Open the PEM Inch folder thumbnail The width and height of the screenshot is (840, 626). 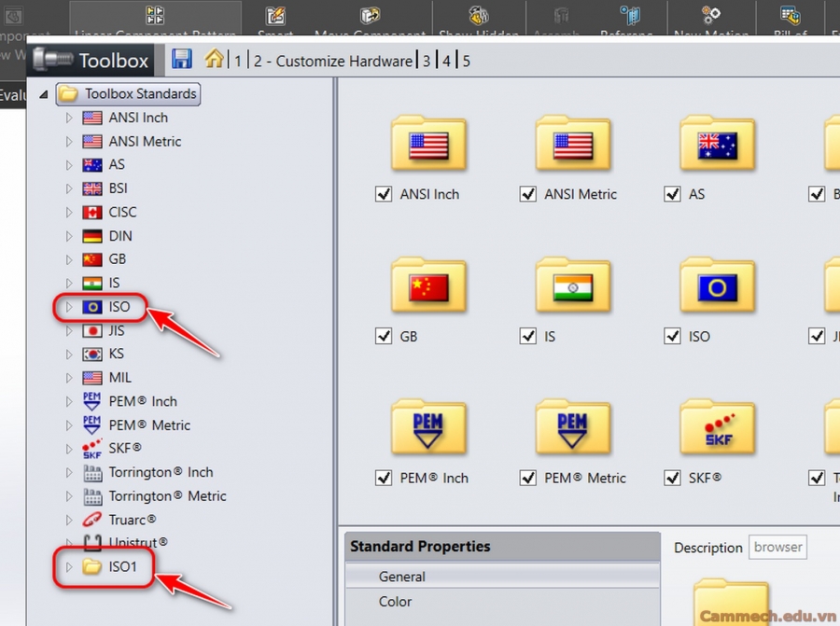tap(428, 427)
